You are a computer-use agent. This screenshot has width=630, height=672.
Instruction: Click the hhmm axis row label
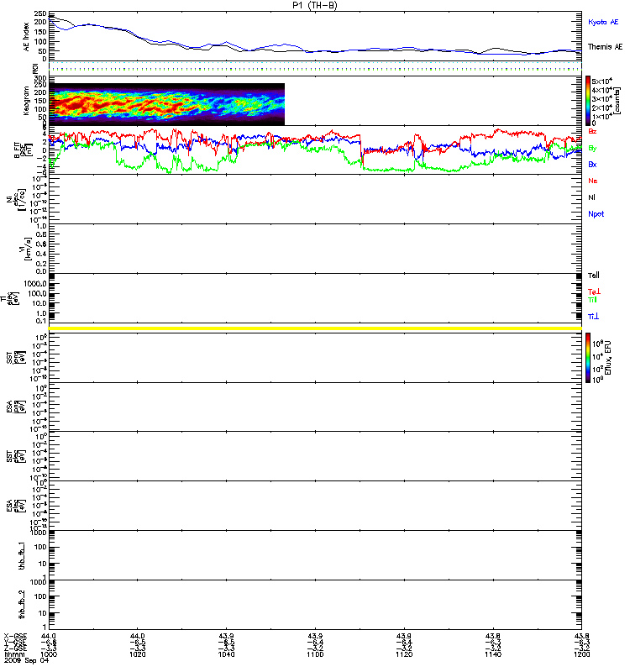pyautogui.click(x=14, y=654)
